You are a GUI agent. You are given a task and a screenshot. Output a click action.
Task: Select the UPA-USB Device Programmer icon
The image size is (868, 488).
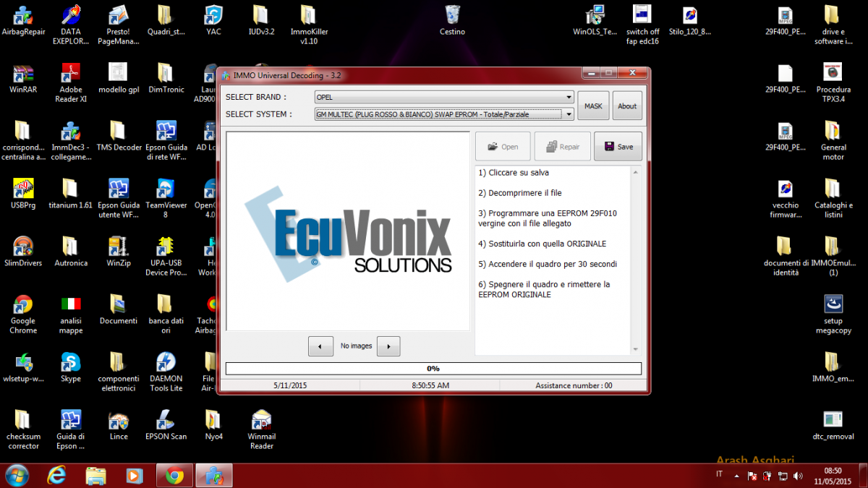(x=166, y=257)
